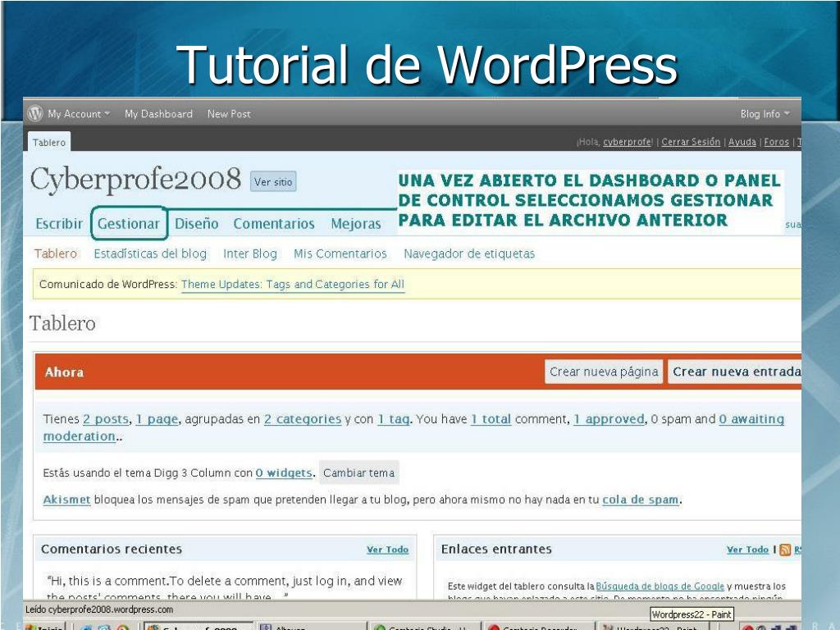Click the Cambiar tema button

359,473
